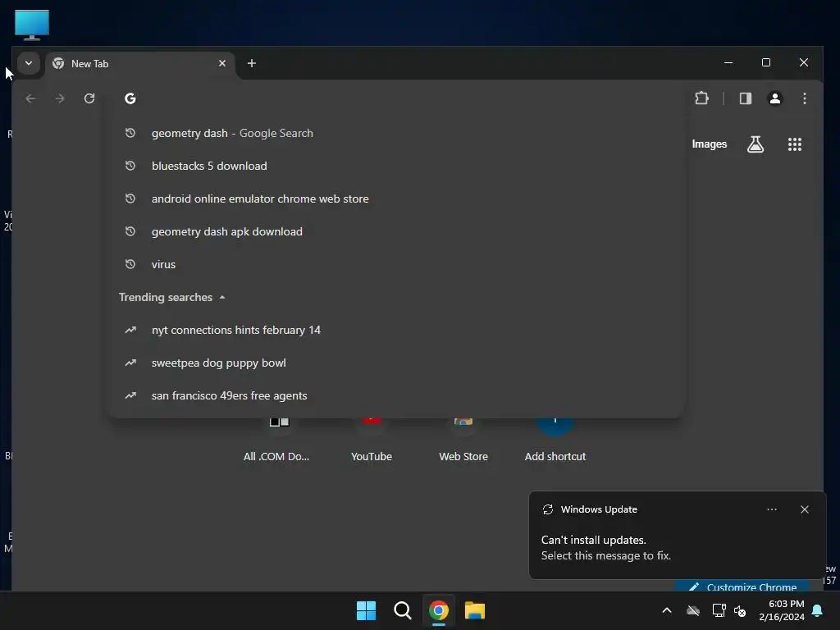Click the Customize Chrome button
840x630 pixels.
coord(742,586)
